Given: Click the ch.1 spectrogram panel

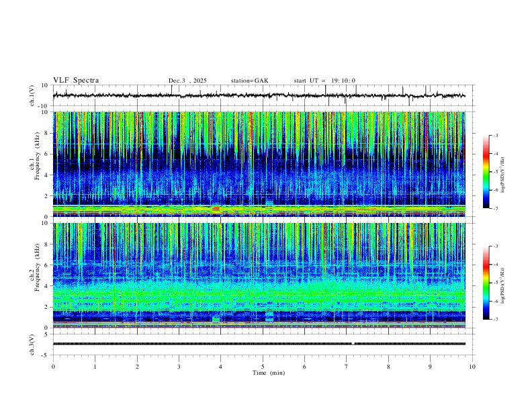Looking at the screenshot, I should click(259, 164).
